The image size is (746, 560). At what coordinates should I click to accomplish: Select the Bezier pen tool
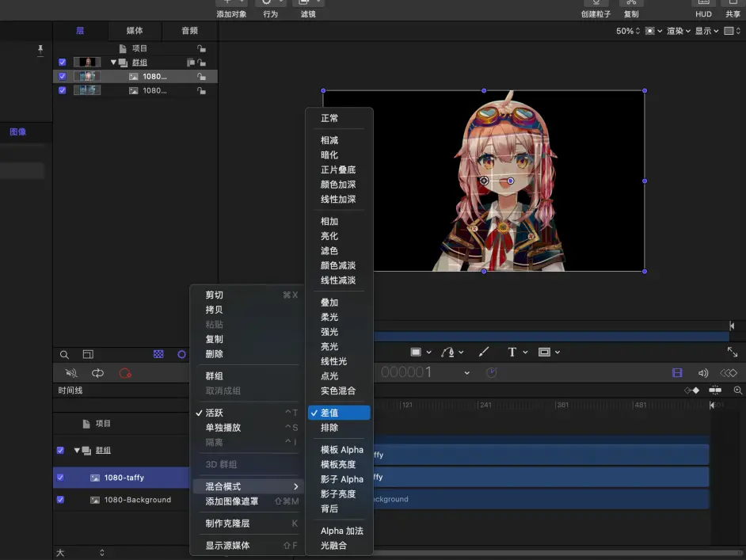pyautogui.click(x=447, y=352)
